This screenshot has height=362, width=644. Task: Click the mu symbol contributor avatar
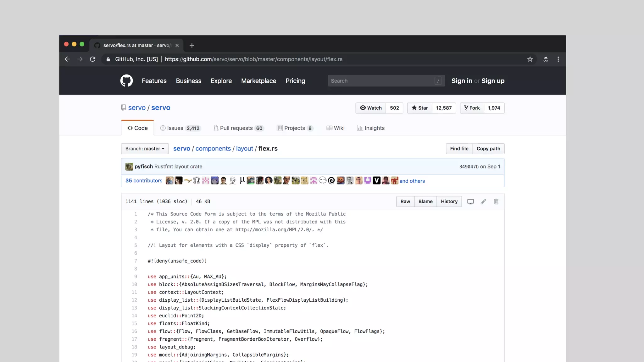(242, 181)
